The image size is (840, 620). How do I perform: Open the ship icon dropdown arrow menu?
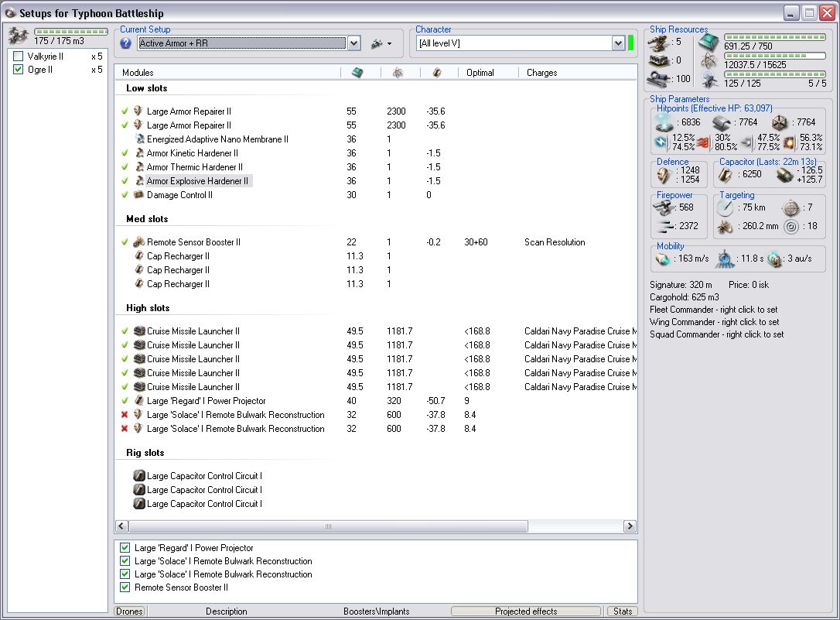click(389, 44)
